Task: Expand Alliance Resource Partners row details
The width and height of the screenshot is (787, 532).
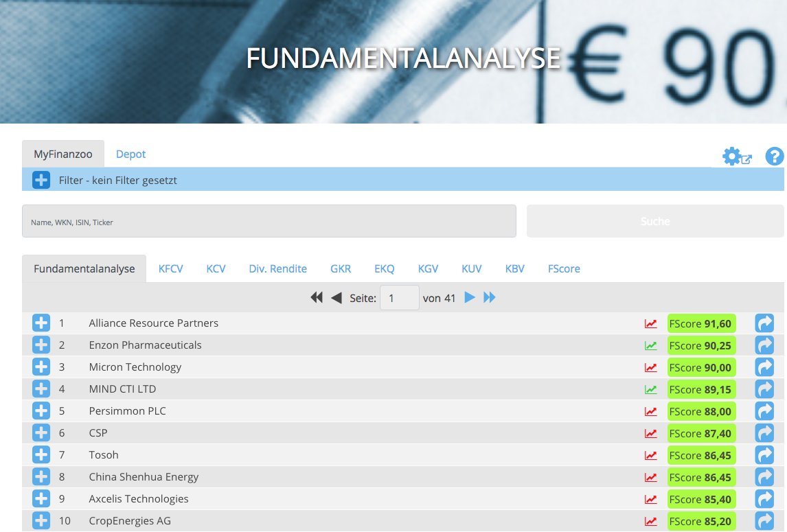Action: (x=41, y=323)
